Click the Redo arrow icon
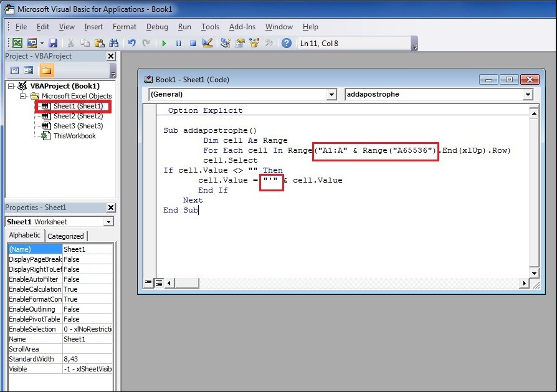Viewport: 557px width, 392px height. pos(146,43)
